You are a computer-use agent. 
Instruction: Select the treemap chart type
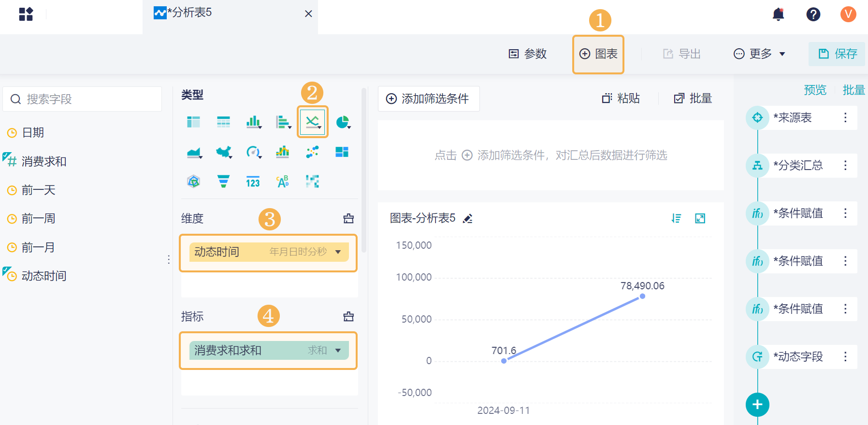tap(342, 152)
